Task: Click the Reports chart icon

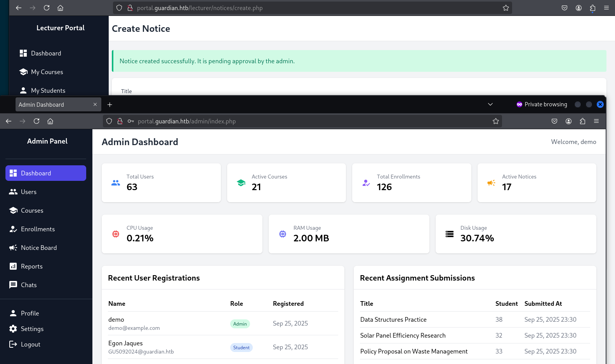Action: (x=13, y=266)
